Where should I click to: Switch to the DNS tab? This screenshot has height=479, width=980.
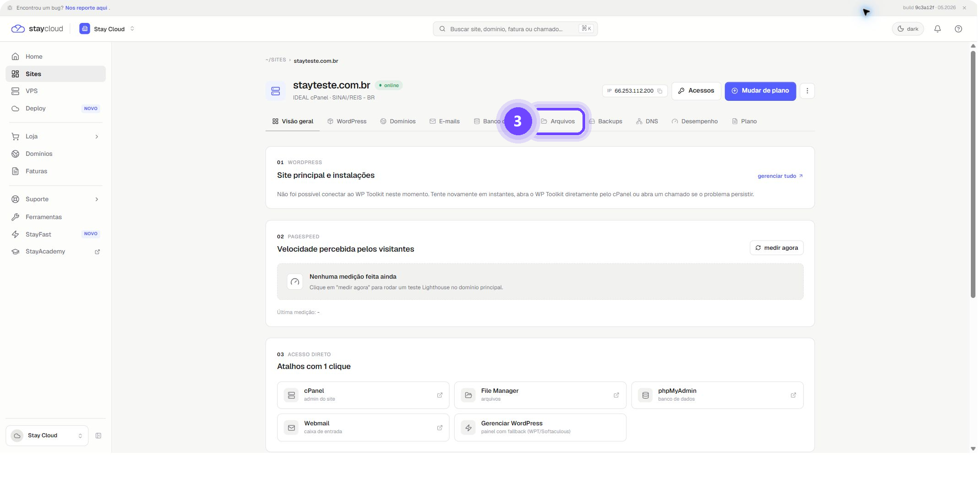pyautogui.click(x=647, y=121)
